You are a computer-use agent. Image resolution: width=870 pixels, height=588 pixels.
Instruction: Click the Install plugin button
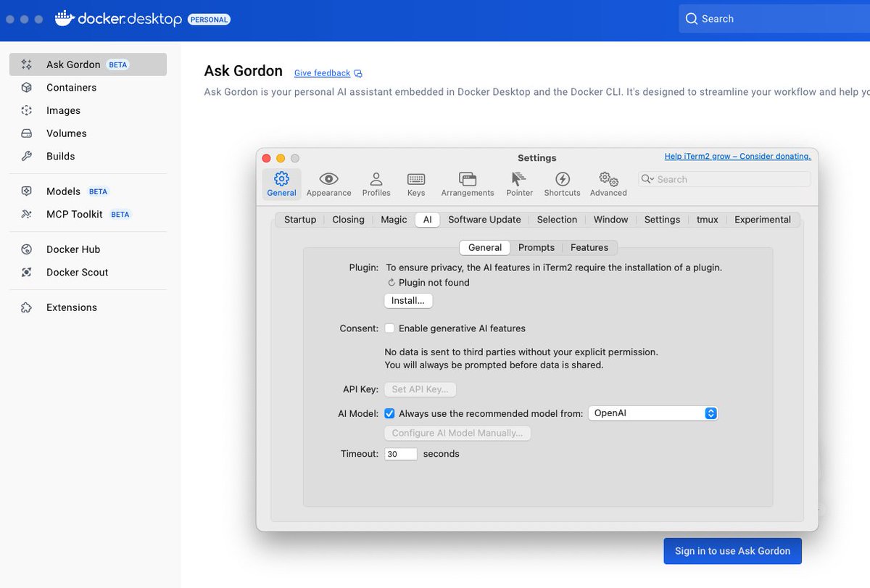point(407,300)
